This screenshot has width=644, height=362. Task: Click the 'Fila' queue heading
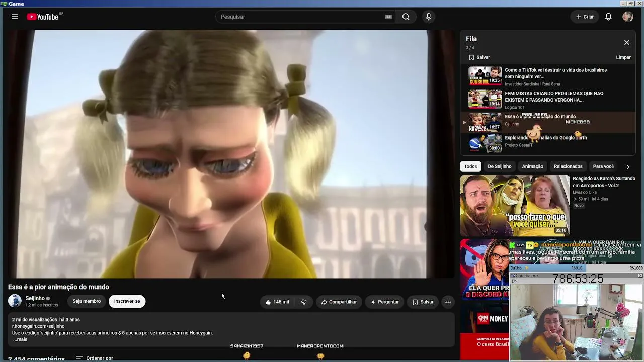(x=471, y=39)
